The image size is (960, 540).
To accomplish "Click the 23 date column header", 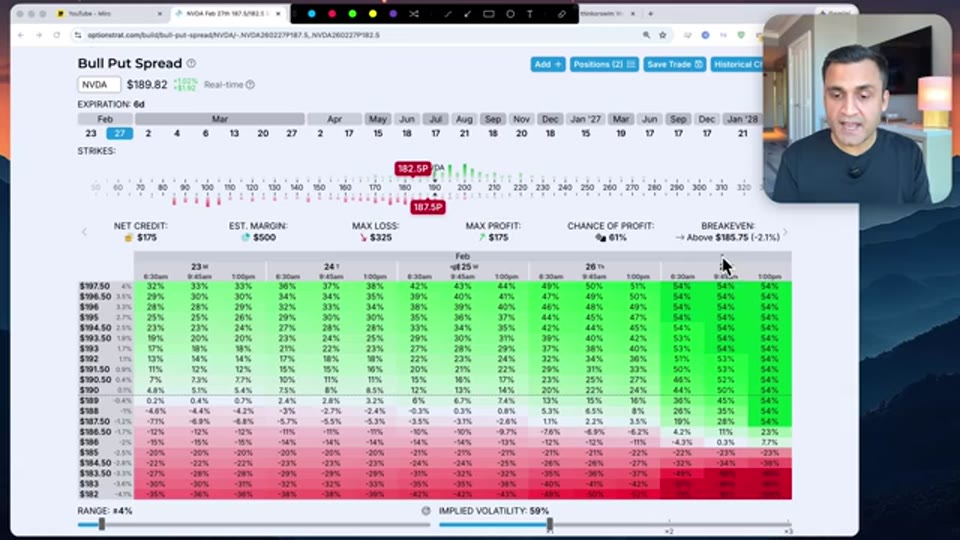I will [x=199, y=266].
